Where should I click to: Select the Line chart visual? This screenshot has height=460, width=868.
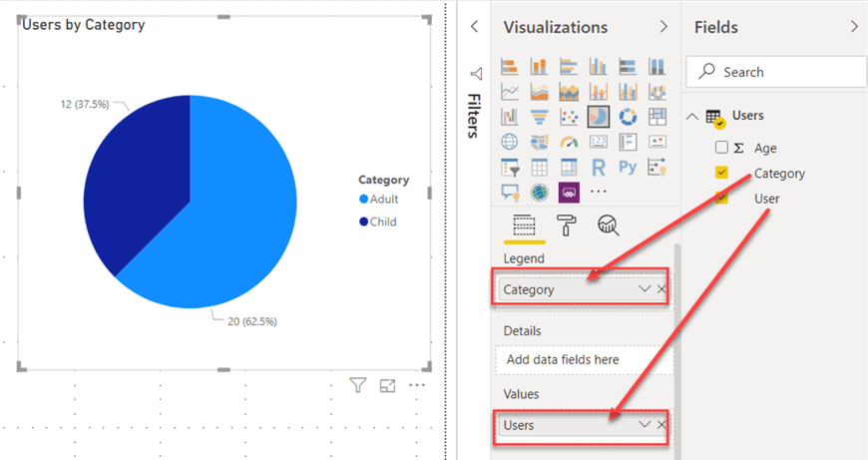509,92
